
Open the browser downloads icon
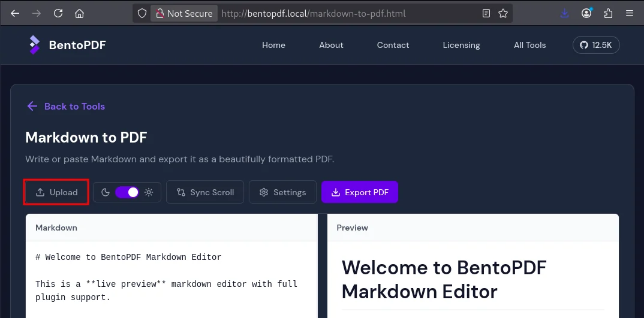(565, 14)
